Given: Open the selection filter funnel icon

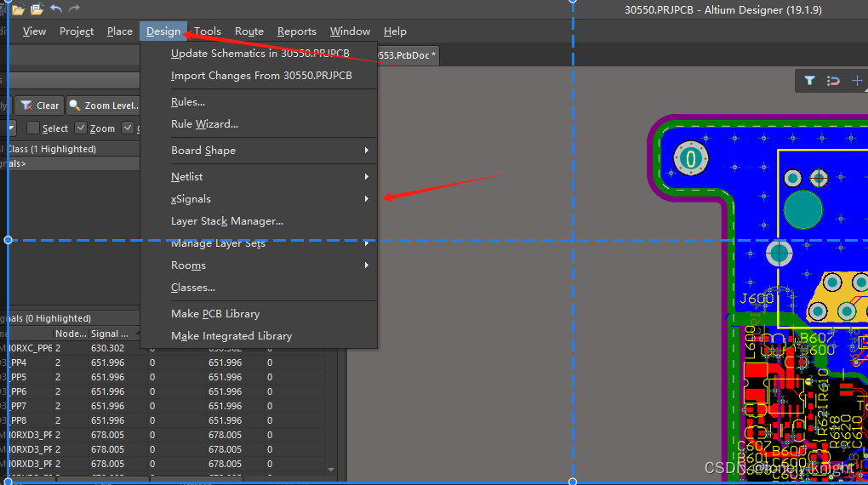Looking at the screenshot, I should 809,81.
